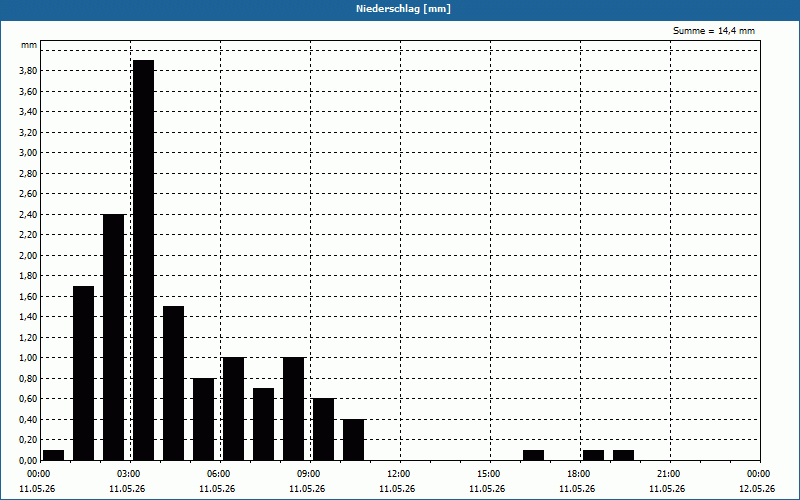Screen dimensions: 800x500
Task: Click the 1,00 mm bar starting at 06:00
Action: (x=234, y=409)
